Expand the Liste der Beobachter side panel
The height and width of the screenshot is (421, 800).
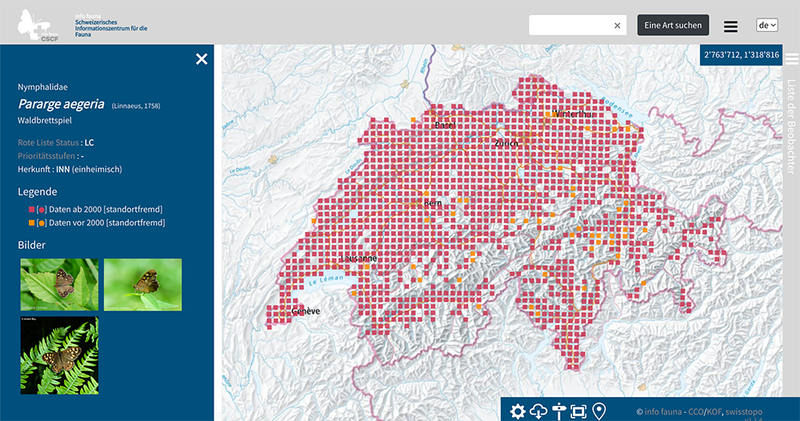pyautogui.click(x=791, y=120)
